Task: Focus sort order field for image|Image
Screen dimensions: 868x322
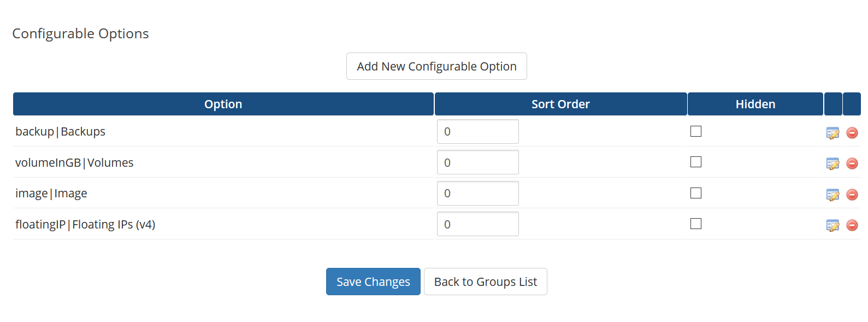Action: (478, 194)
